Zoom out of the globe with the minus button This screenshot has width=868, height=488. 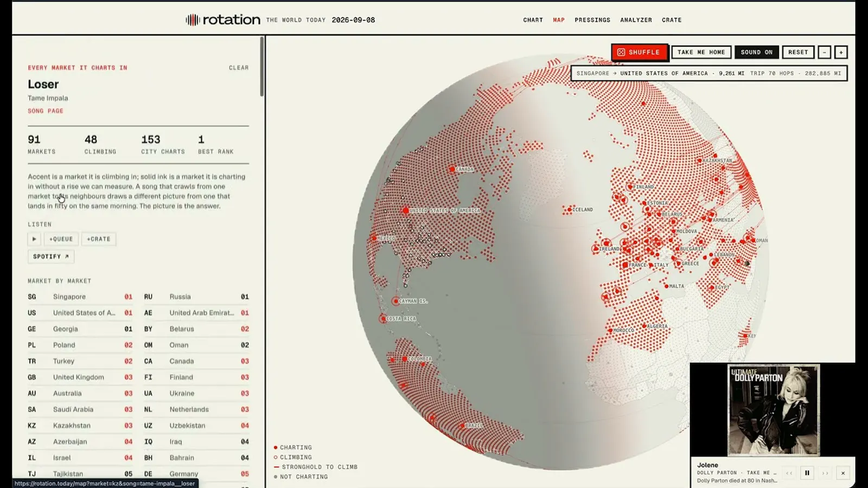824,52
